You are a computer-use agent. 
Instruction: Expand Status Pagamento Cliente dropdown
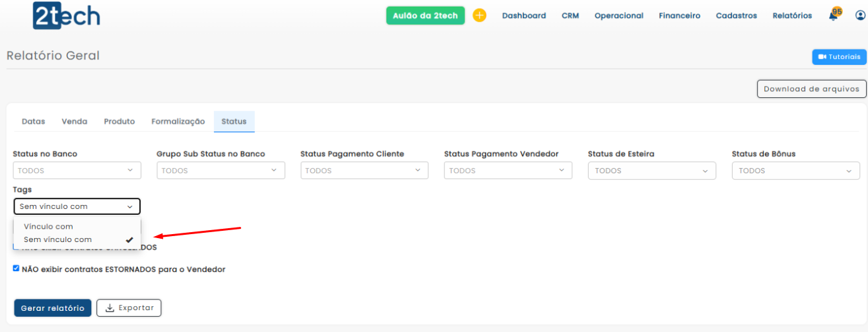click(x=364, y=171)
